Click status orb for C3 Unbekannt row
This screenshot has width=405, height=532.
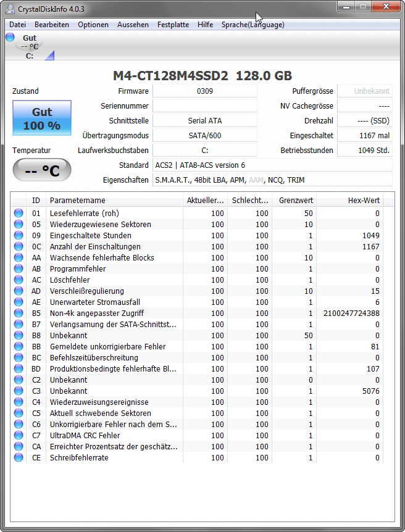(19, 391)
